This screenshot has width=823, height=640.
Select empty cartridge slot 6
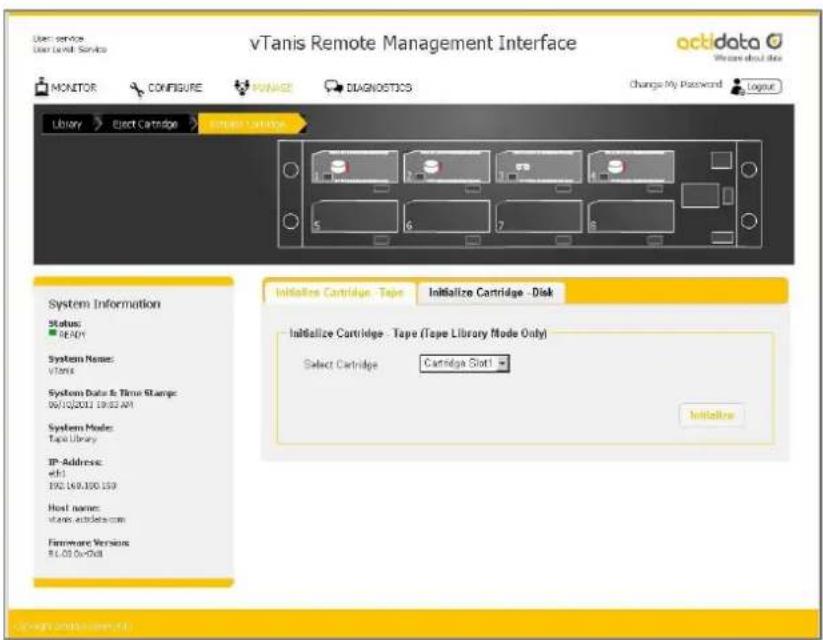(x=447, y=216)
